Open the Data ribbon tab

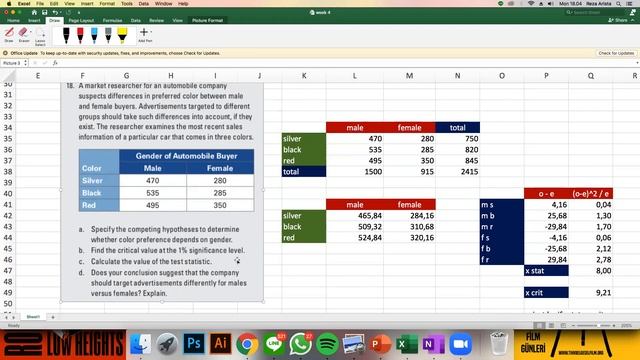point(136,20)
